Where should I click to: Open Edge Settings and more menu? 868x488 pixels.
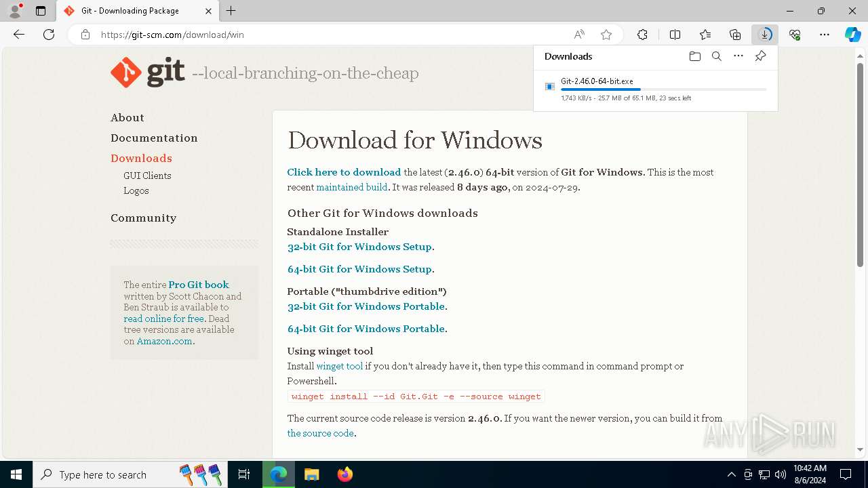coord(825,35)
